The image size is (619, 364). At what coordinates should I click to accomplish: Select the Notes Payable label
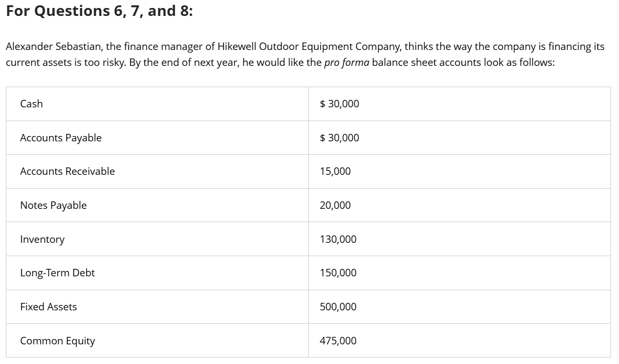53,205
